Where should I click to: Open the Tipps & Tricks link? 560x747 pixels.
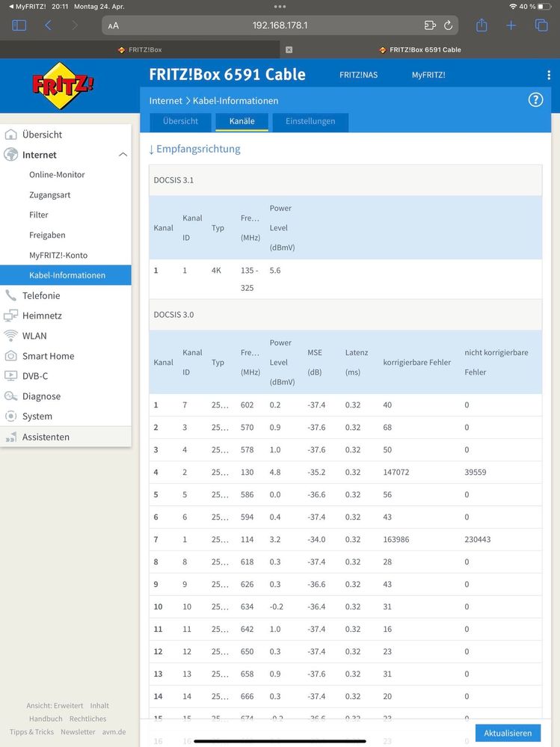tap(32, 732)
